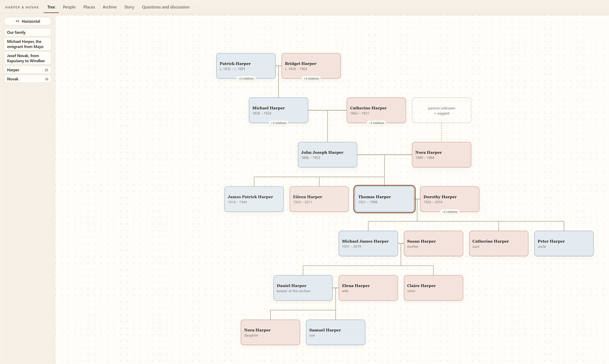
Task: Select John Joseph Harper card
Action: pos(328,155)
